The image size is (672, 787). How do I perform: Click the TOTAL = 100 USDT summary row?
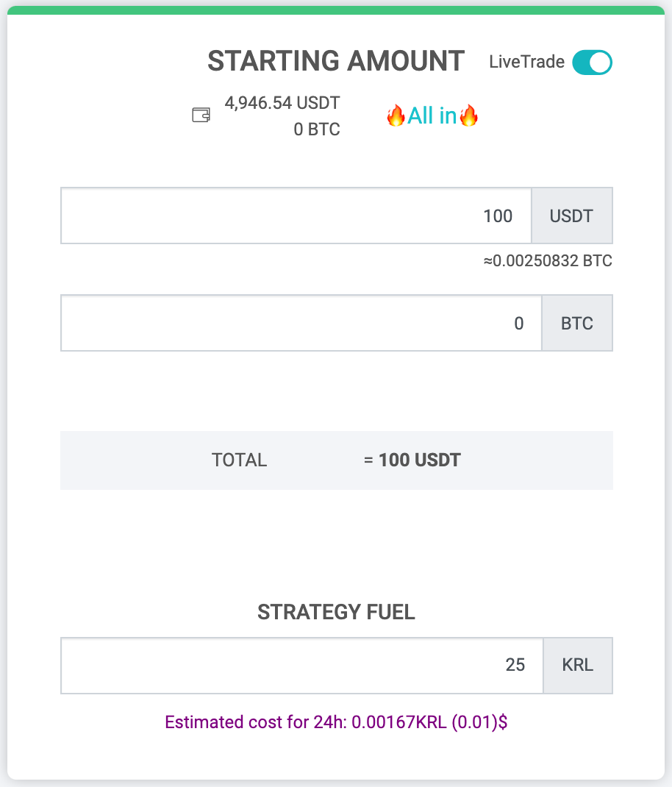click(336, 460)
